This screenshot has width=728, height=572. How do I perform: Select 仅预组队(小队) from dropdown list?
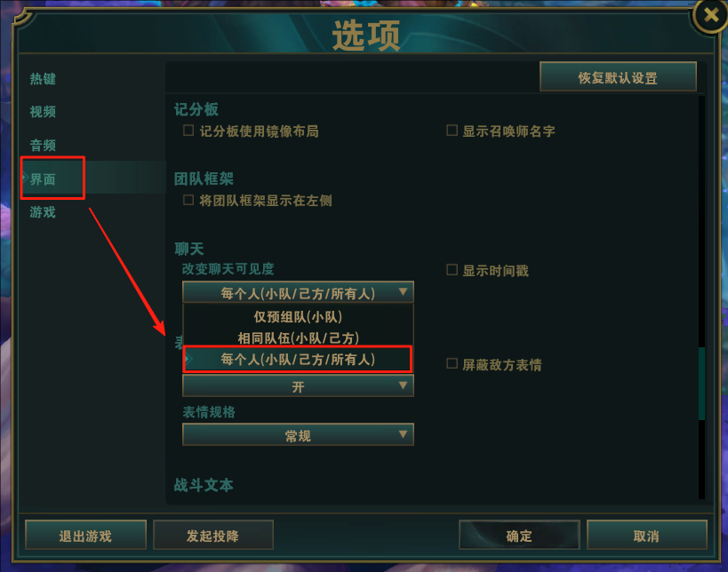coord(298,317)
